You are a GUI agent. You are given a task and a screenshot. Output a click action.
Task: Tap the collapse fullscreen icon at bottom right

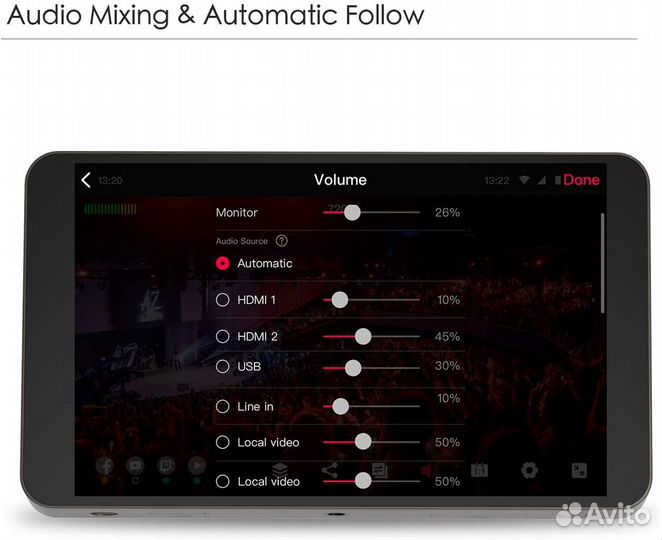point(579,470)
